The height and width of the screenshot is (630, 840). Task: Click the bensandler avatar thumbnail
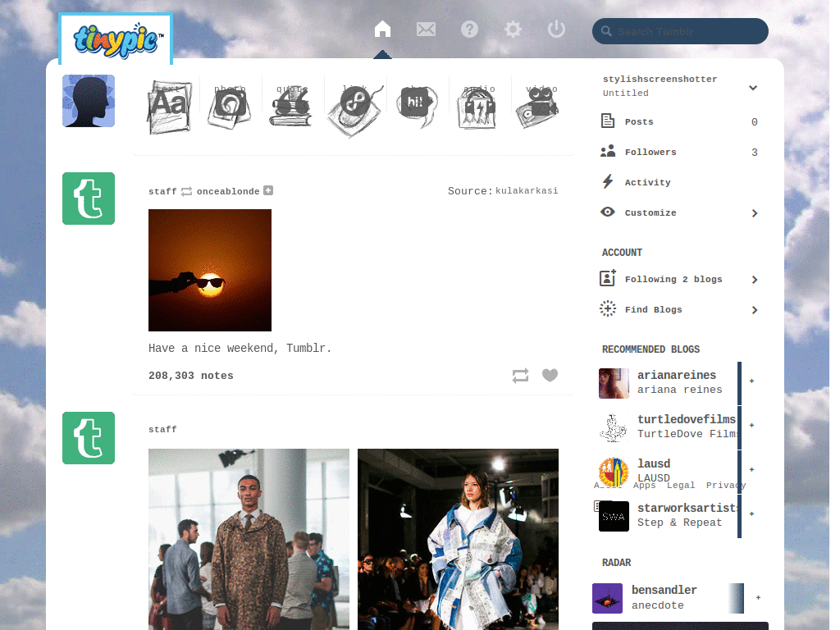point(608,598)
